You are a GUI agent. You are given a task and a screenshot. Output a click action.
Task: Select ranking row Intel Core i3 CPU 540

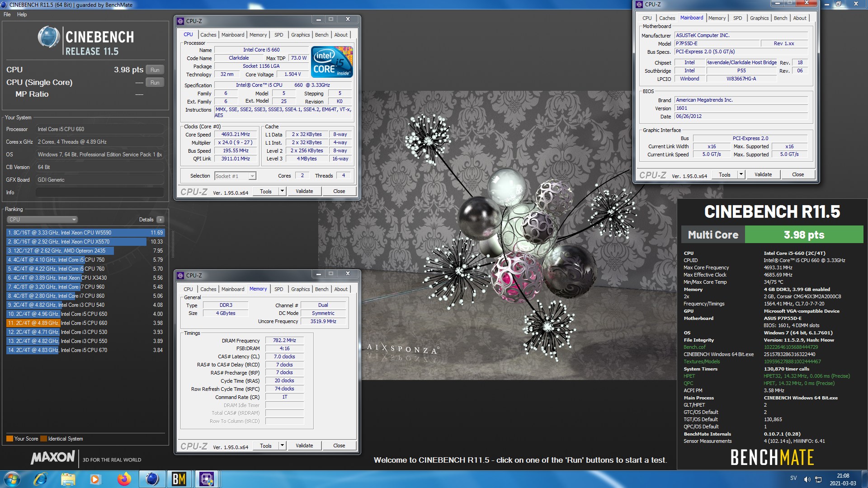point(85,305)
